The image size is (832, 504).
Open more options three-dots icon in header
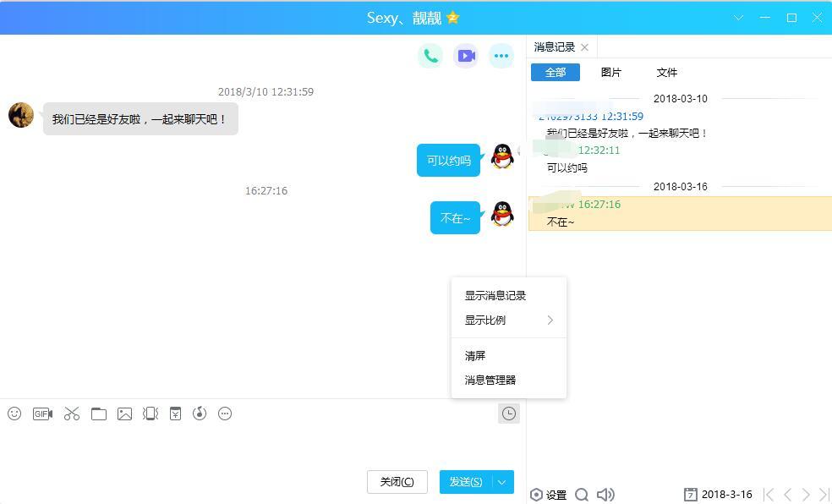click(x=501, y=56)
